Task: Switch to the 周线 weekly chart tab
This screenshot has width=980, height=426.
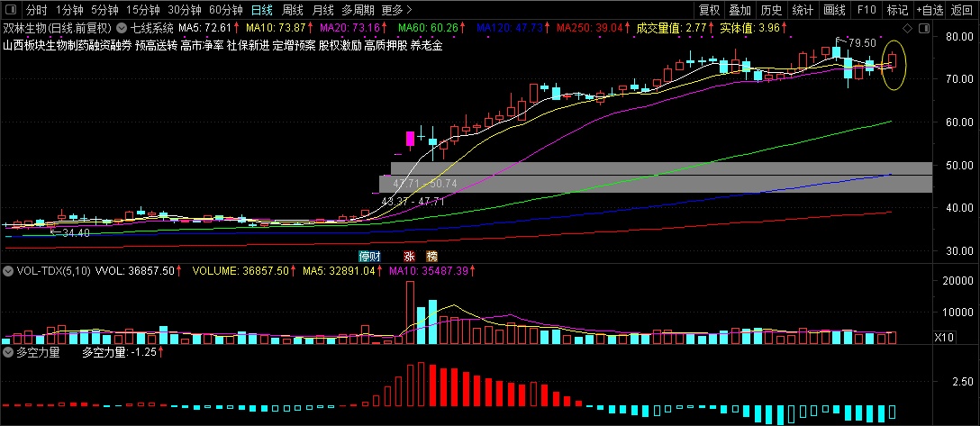Action: (x=293, y=11)
